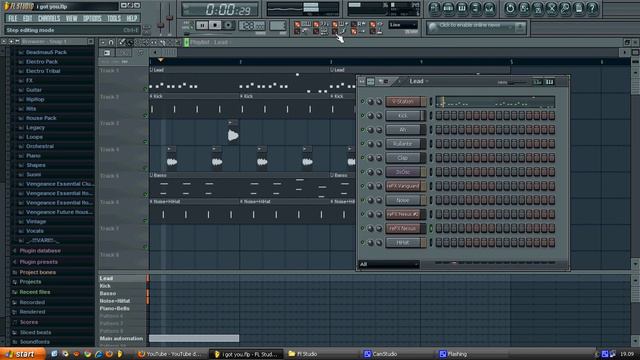Toggle the first step of the Kick channel
The height and width of the screenshot is (360, 640).
[x=439, y=116]
